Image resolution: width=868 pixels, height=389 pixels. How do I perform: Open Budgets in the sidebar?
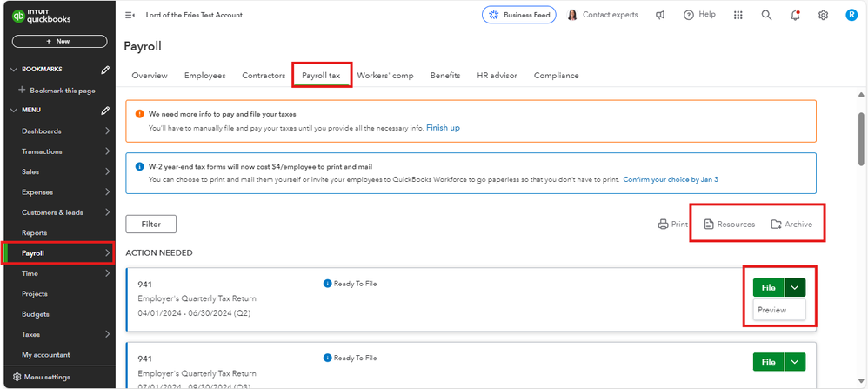pyautogui.click(x=36, y=314)
